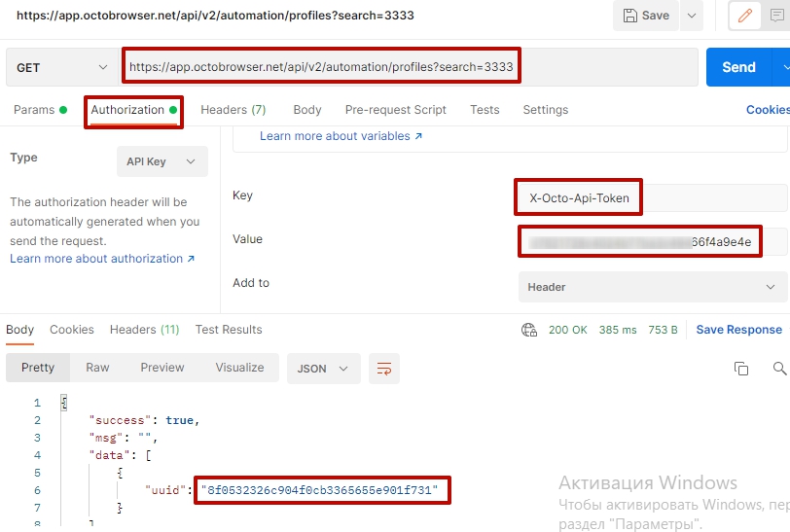
Task: Open the Save options dropdown arrow
Action: coord(692,16)
